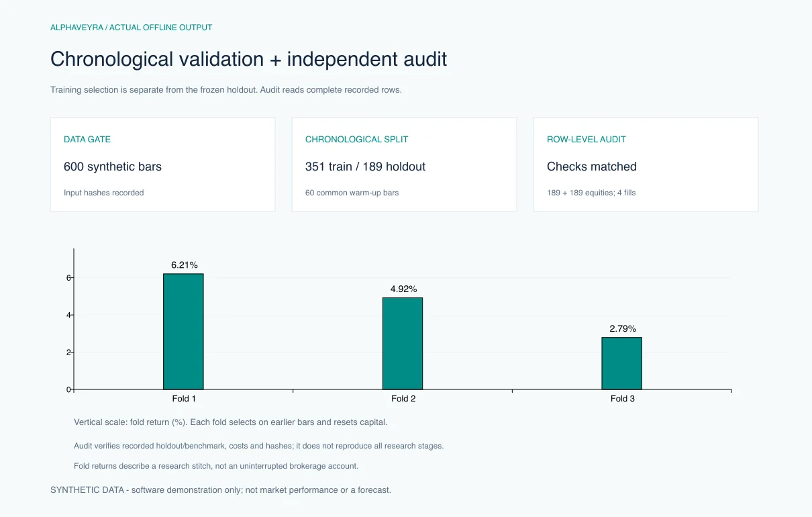Click the Fold 3 bar in the chart
Image resolution: width=812 pixels, height=517 pixels.
(621, 363)
